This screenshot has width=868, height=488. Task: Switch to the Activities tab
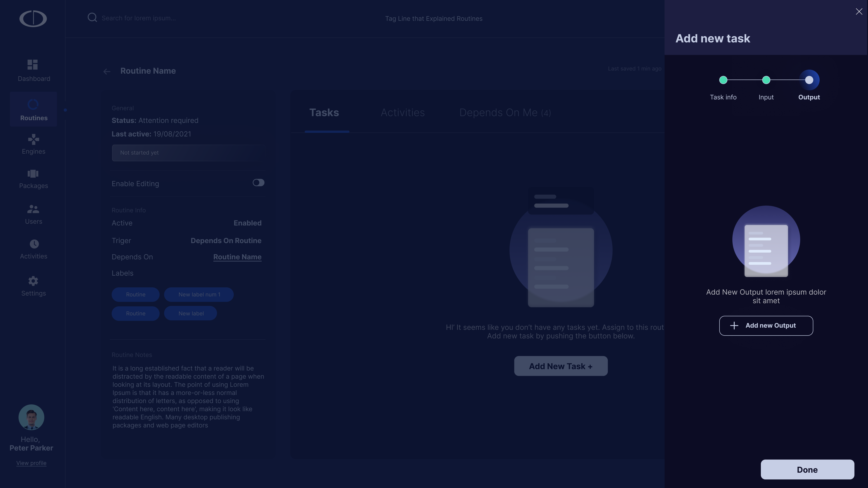403,113
